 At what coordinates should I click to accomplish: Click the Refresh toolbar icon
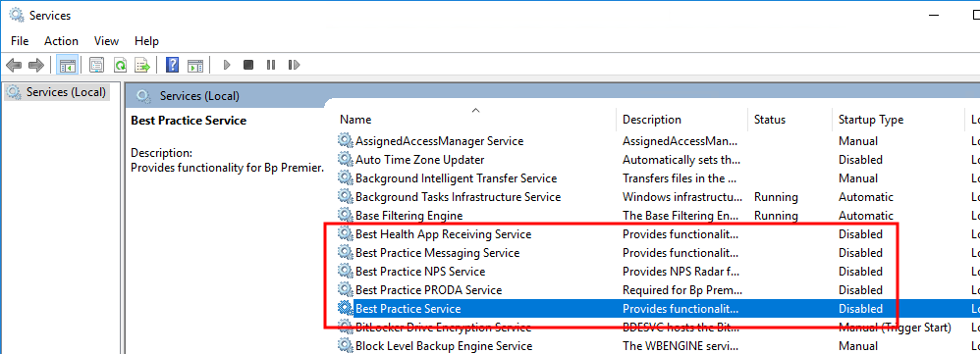120,65
